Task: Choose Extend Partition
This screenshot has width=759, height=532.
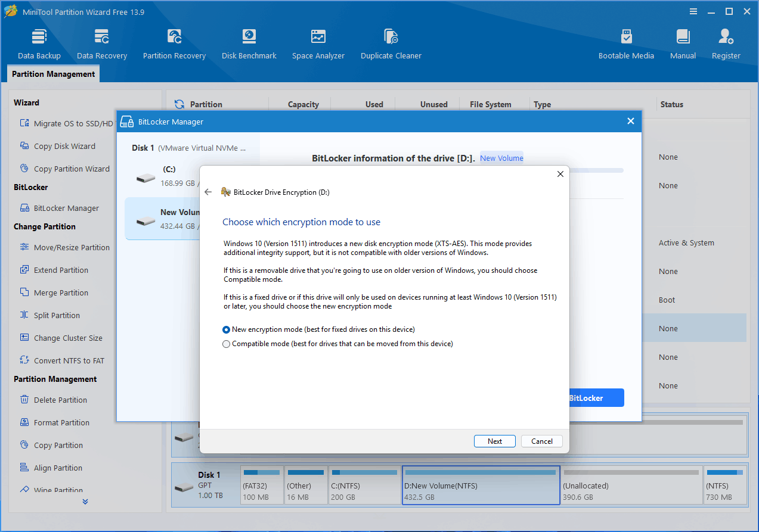Action: [x=54, y=270]
